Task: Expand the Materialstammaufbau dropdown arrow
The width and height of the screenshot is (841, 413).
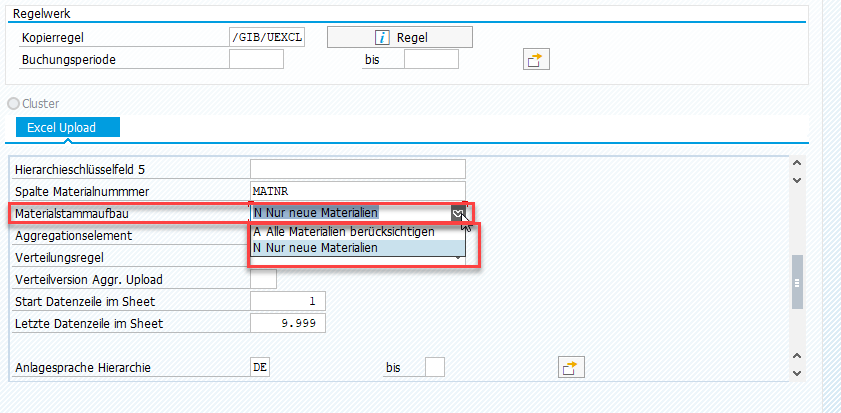Action: [x=458, y=212]
